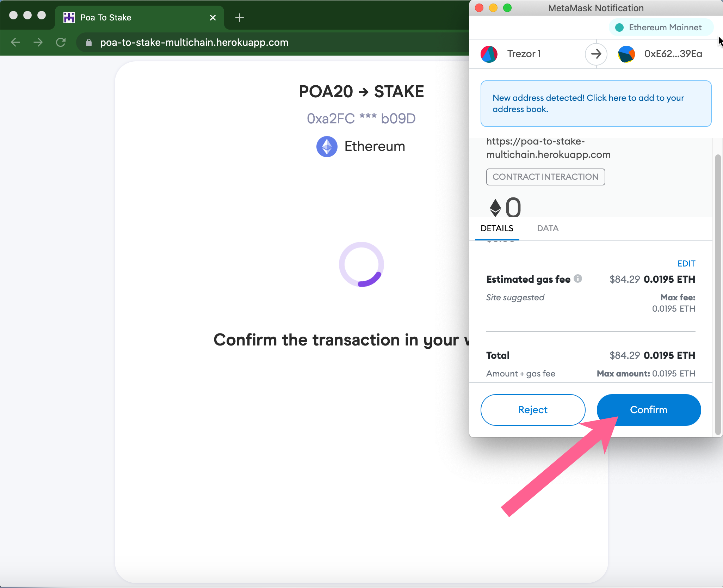Viewport: 723px width, 588px height.
Task: Switch to the DATA tab
Action: tap(548, 228)
